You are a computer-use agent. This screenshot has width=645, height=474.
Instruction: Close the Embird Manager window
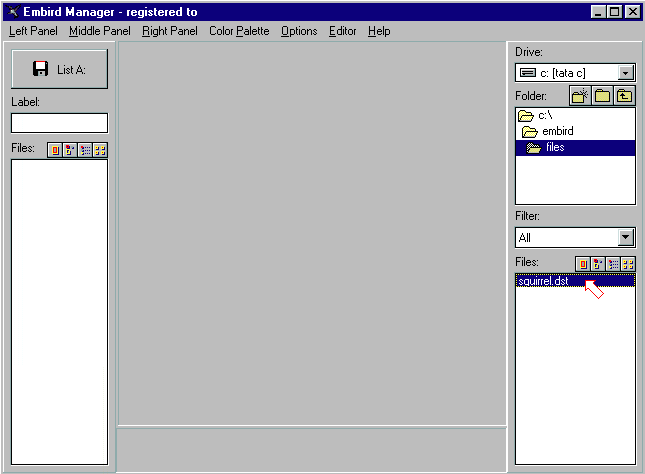632,12
